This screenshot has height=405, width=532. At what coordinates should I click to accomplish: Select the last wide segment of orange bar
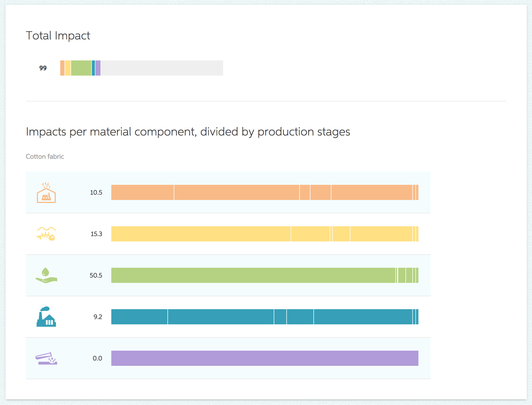372,192
